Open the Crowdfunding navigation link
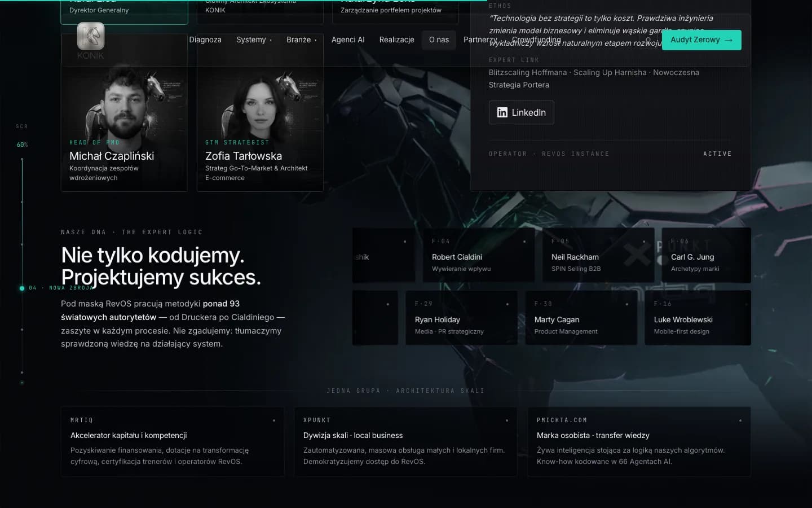Viewport: 812px width, 508px height. click(536, 40)
